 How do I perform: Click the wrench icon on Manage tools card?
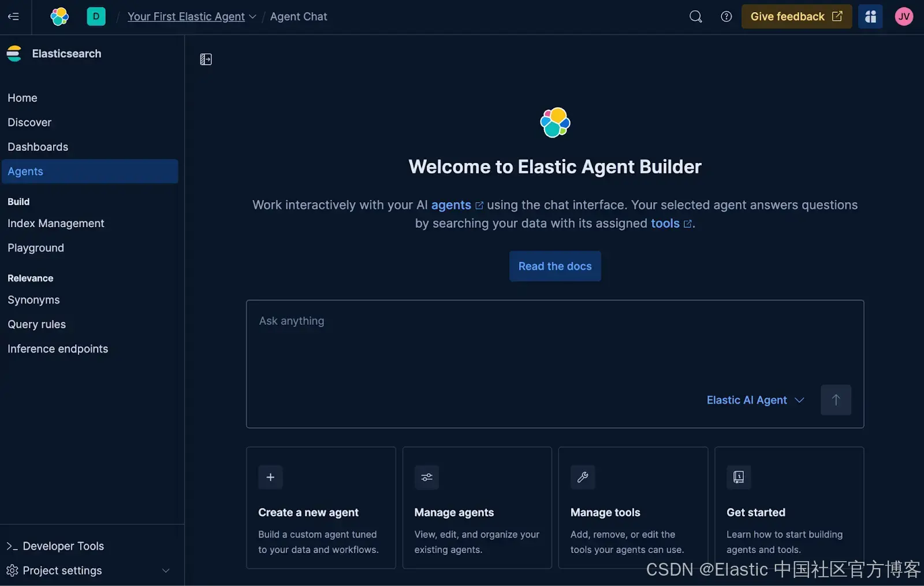coord(583,477)
